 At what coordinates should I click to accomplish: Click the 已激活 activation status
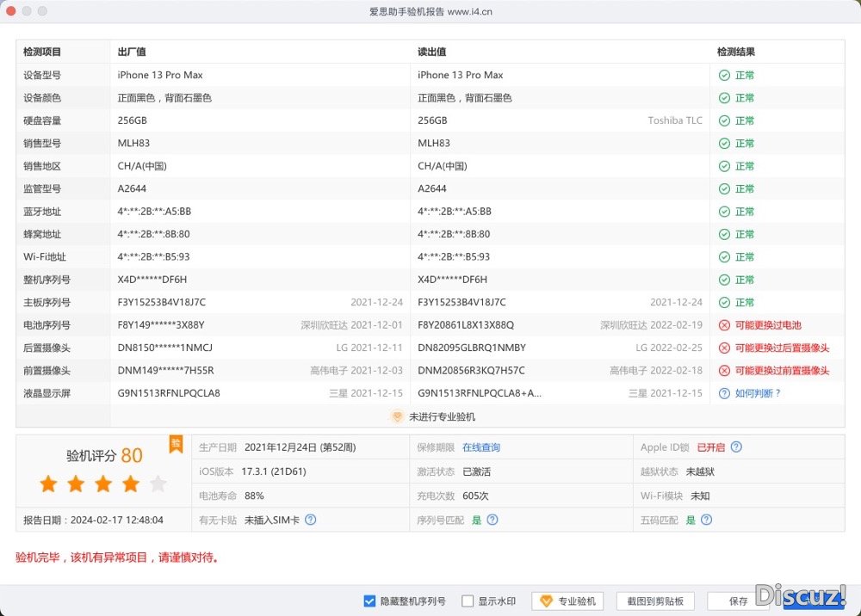pos(477,471)
